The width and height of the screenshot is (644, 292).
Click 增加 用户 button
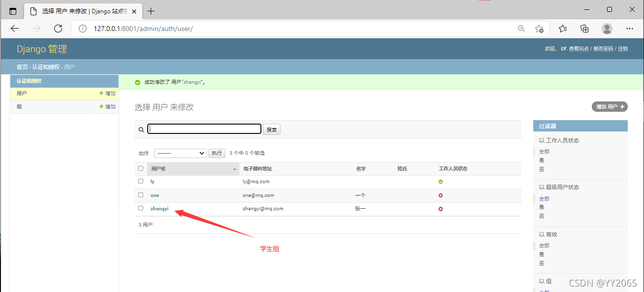[610, 107]
